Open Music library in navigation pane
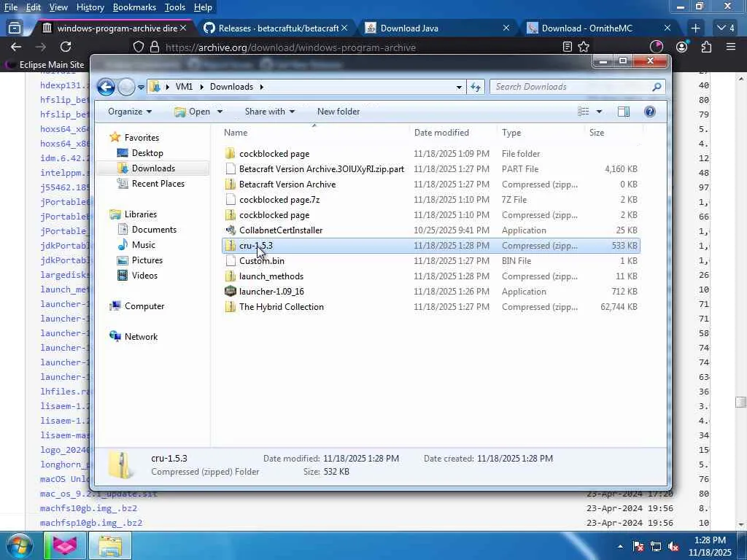Screen dimensions: 747x560 [144, 245]
